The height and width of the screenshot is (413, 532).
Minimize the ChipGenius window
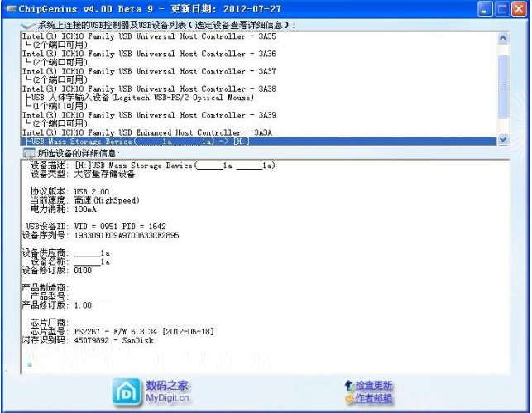click(487, 9)
